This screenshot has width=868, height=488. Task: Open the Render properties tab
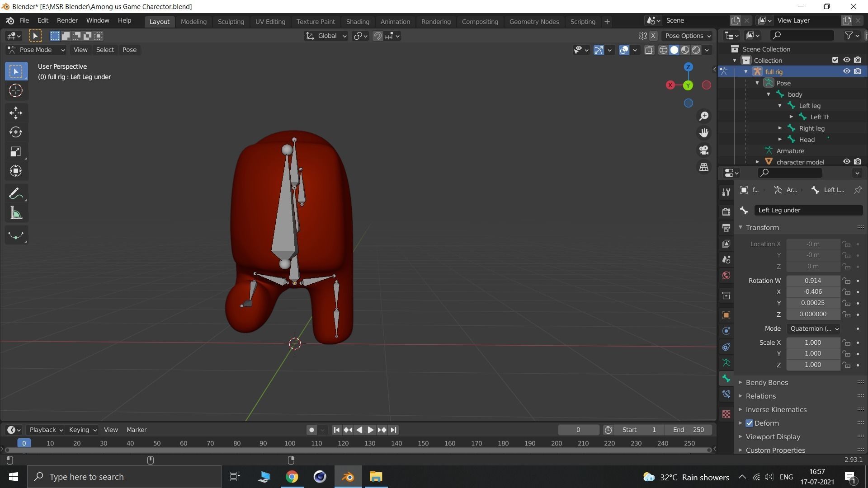click(726, 211)
